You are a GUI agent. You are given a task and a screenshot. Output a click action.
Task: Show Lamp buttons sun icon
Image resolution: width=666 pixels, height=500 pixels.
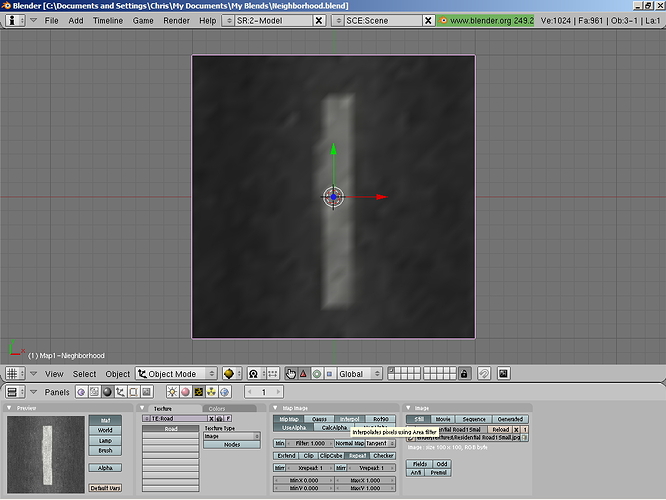[172, 392]
